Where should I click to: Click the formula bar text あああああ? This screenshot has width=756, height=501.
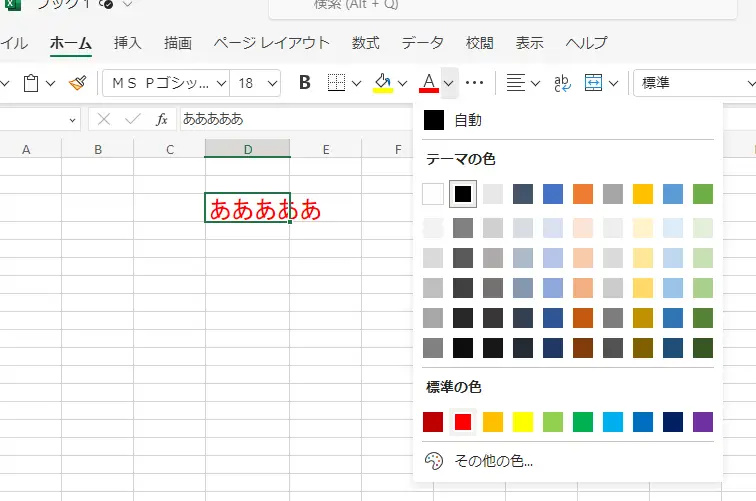click(213, 119)
